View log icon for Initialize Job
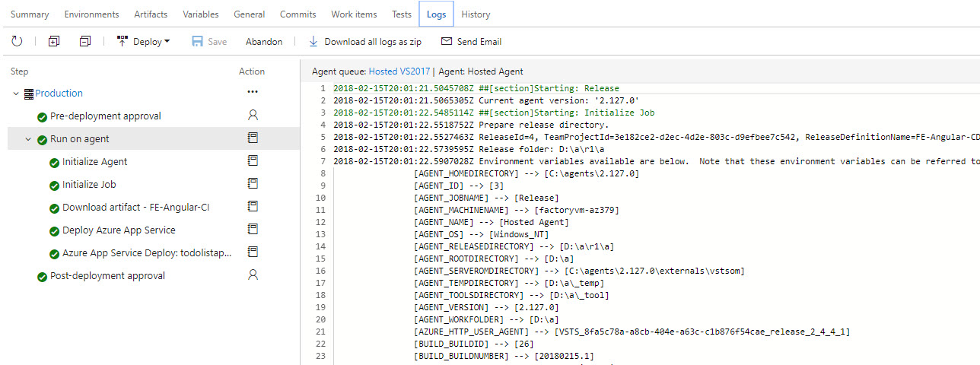Viewport: 980px width, 365px height. click(253, 183)
